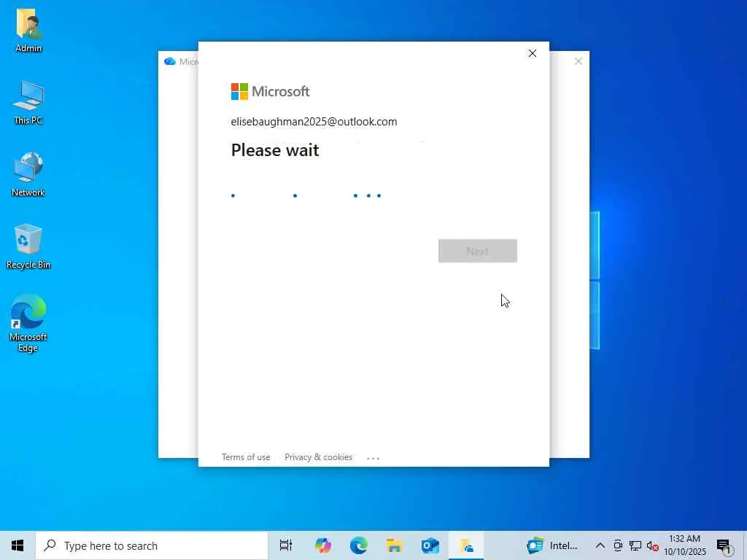The image size is (747, 560).
Task: Click the Meet Now tray icon
Action: click(618, 545)
